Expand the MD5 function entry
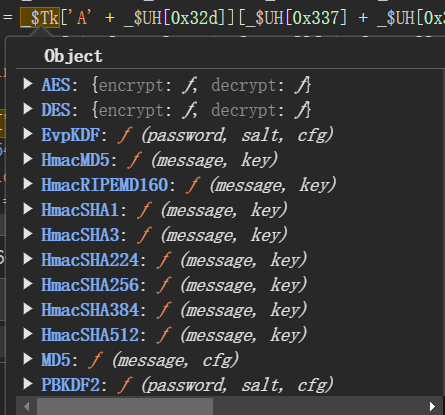Image resolution: width=445 pixels, height=415 pixels. tap(28, 359)
